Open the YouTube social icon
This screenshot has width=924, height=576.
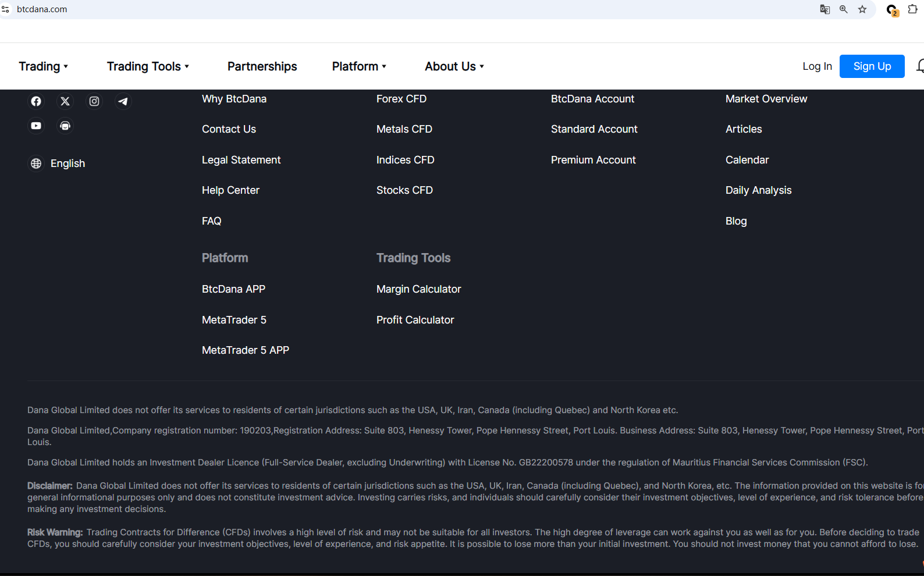tap(36, 126)
